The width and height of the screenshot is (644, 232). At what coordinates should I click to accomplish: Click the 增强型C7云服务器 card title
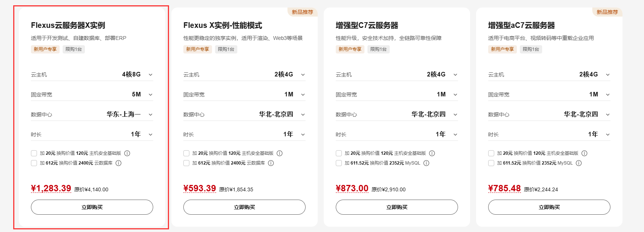coord(367,26)
